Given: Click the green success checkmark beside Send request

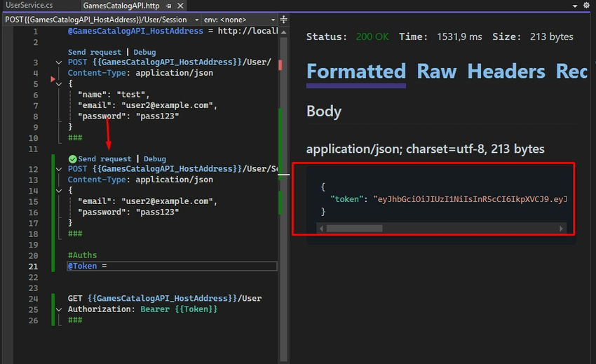Looking at the screenshot, I should click(x=72, y=159).
